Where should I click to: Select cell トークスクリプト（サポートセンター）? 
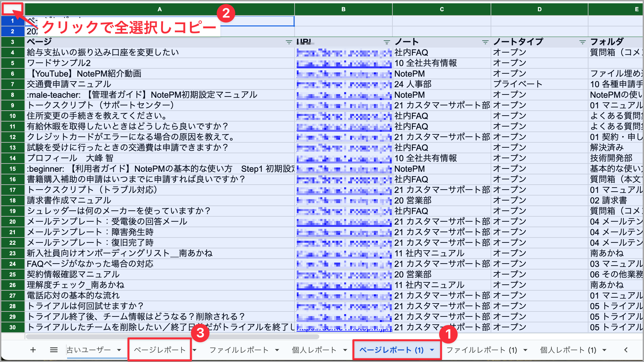coord(160,105)
